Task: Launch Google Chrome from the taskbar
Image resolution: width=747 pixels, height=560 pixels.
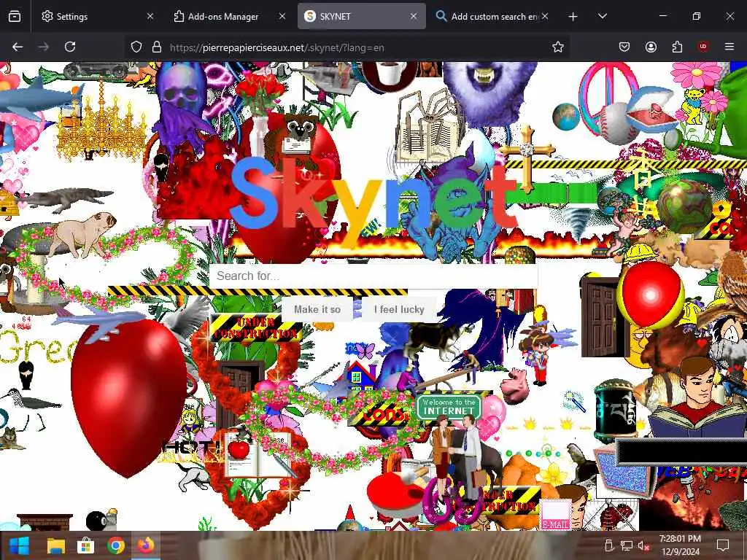Action: 116,545
